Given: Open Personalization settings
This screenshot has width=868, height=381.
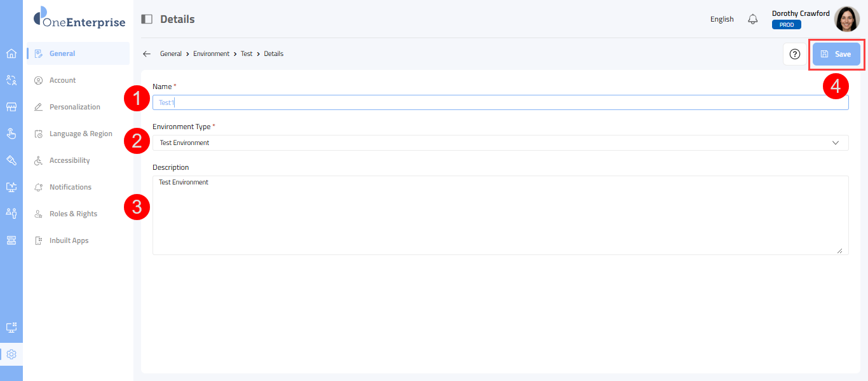Looking at the screenshot, I should click(x=74, y=107).
